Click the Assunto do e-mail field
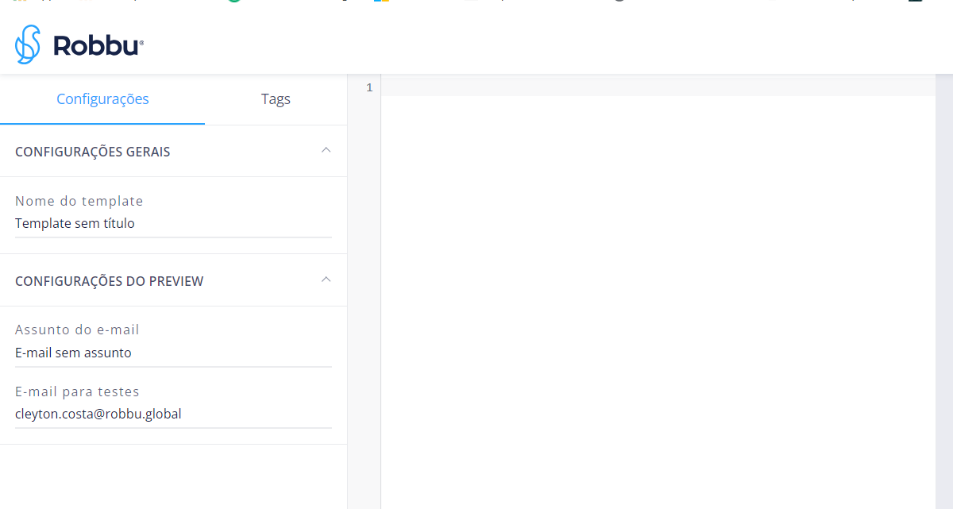 coord(172,353)
